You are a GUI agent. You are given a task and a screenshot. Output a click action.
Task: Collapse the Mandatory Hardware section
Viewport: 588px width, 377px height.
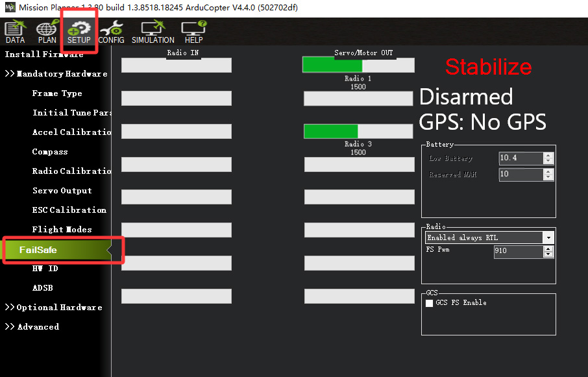coord(56,74)
